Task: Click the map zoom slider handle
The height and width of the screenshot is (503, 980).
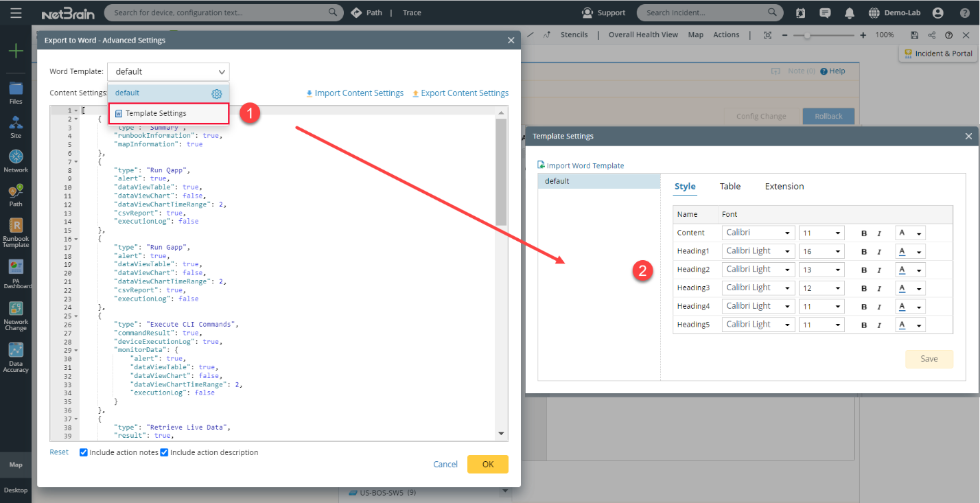Action: tap(807, 35)
